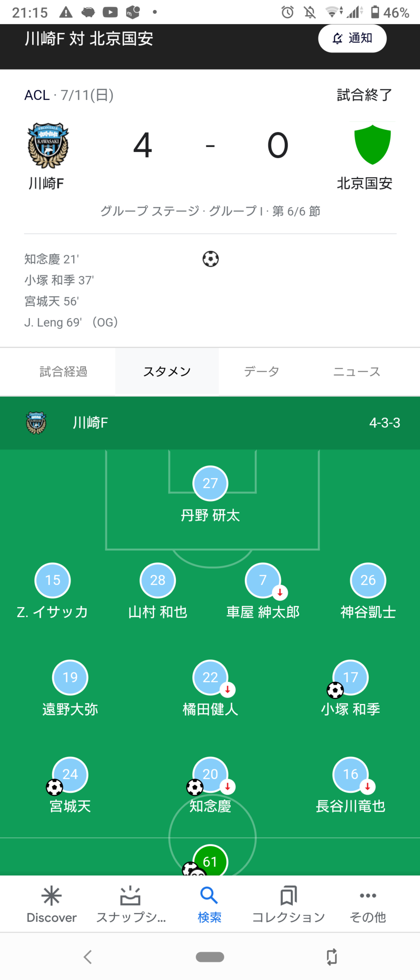Open the スナップショット snapshot icon
Screen dimensions: 420x980
coord(131,896)
